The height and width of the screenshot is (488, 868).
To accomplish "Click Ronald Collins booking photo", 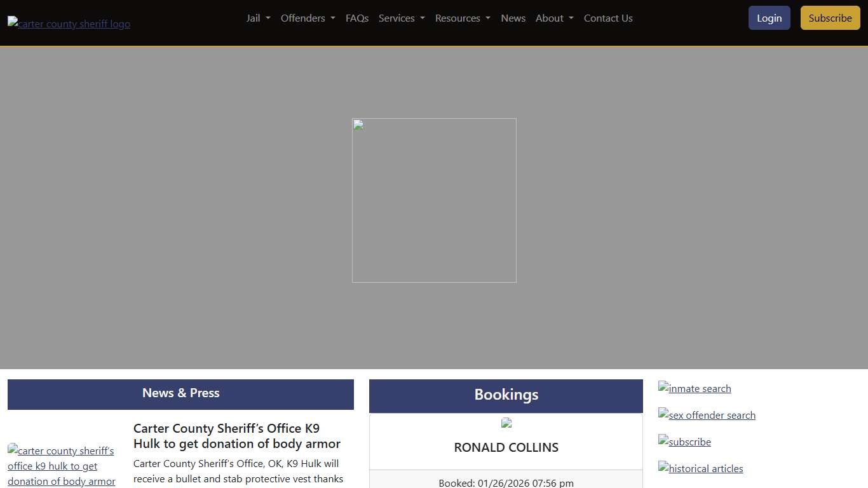I will click(x=506, y=423).
